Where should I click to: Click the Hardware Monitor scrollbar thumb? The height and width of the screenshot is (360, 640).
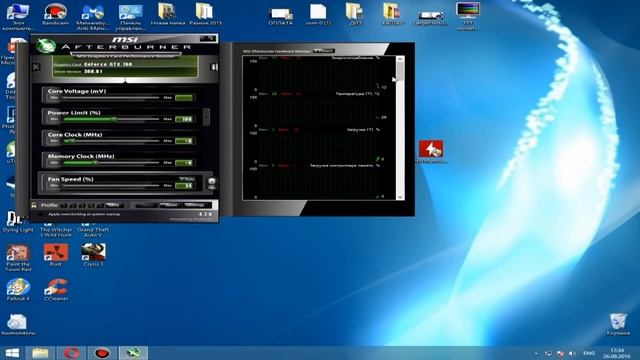click(400, 72)
